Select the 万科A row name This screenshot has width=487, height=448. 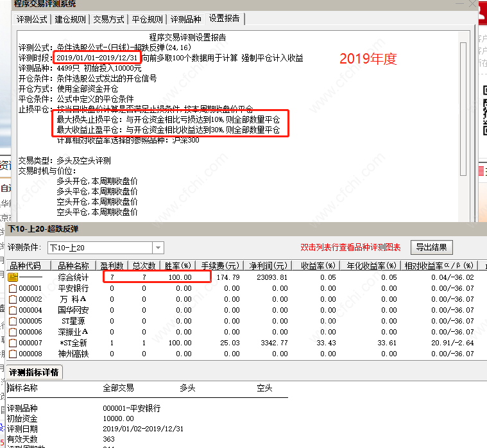[x=73, y=299]
